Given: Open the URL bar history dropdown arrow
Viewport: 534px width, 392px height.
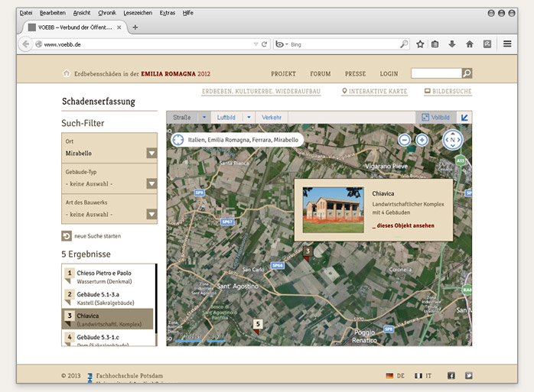Looking at the screenshot, I should tap(256, 44).
